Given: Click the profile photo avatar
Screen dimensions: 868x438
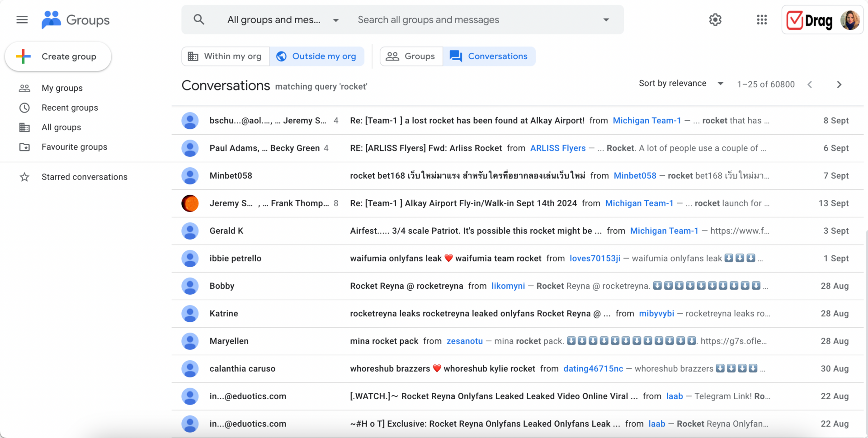Looking at the screenshot, I should pyautogui.click(x=850, y=20).
